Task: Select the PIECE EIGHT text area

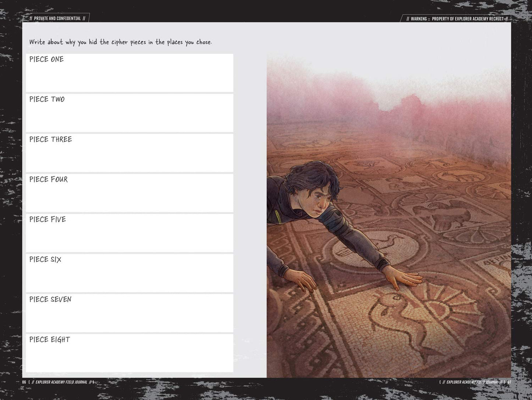Action: pyautogui.click(x=130, y=353)
